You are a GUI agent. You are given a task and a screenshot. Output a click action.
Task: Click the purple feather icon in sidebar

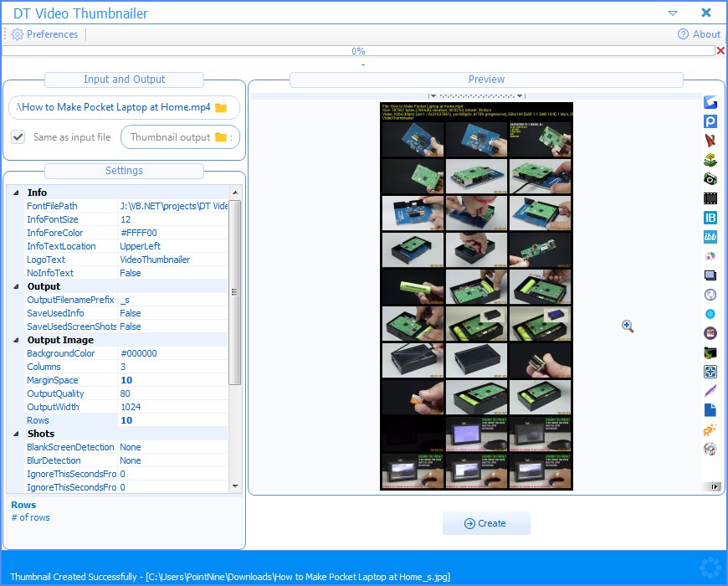tap(710, 391)
